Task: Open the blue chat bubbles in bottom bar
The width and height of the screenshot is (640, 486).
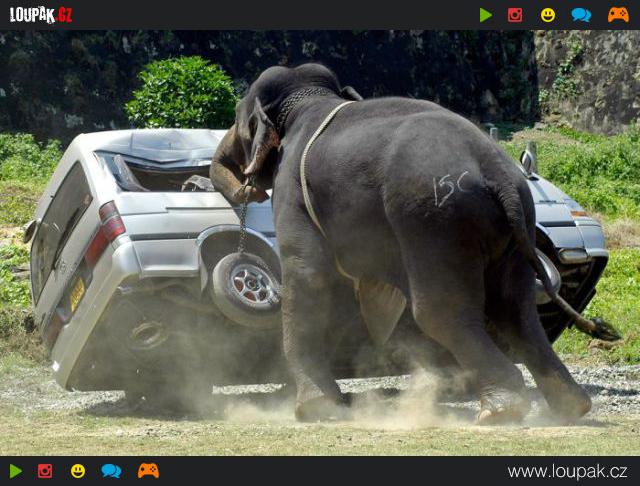Action: (111, 471)
